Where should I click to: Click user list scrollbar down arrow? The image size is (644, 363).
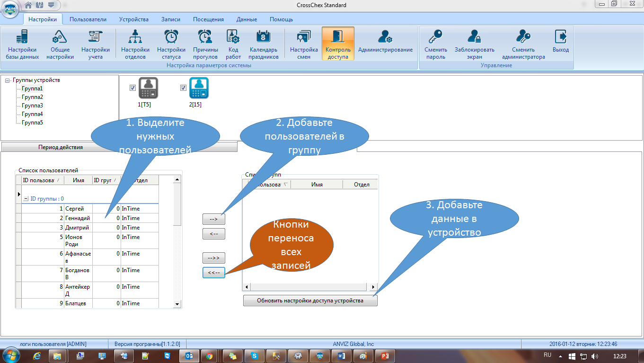[177, 304]
